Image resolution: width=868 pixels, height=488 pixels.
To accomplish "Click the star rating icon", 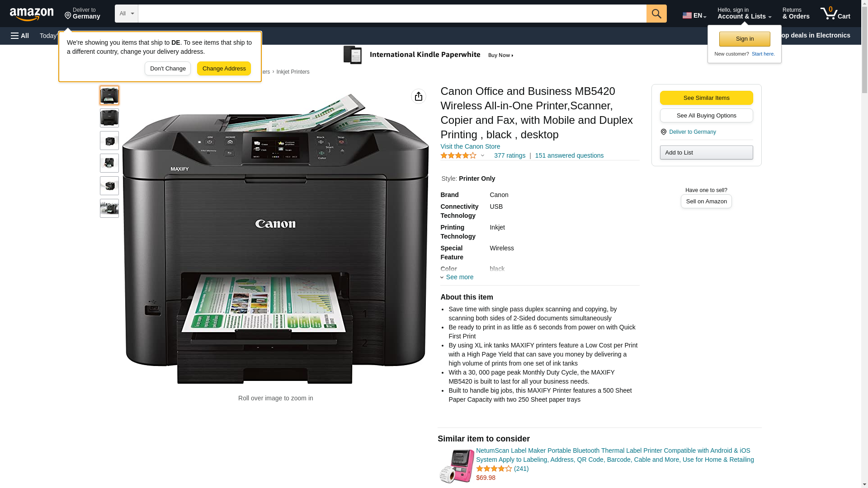I will click(458, 155).
